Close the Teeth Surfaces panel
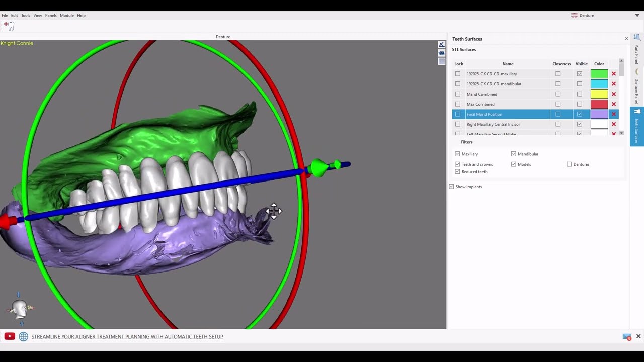The image size is (644, 362). 626,39
